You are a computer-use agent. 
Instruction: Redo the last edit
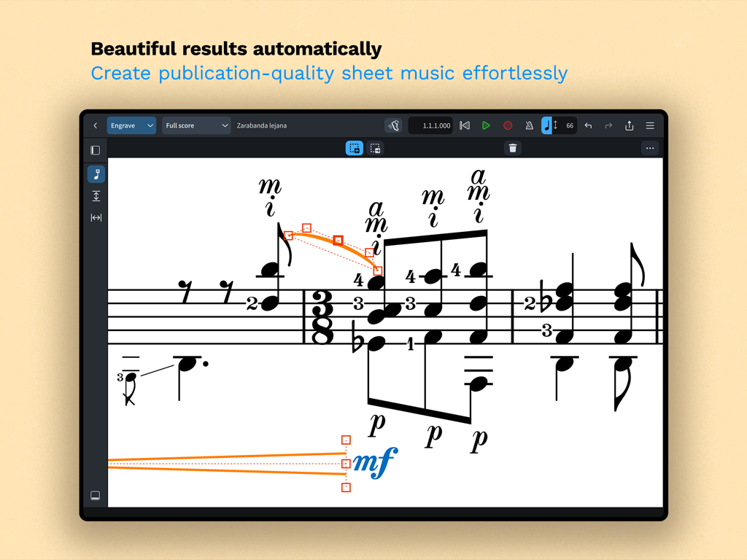(608, 125)
